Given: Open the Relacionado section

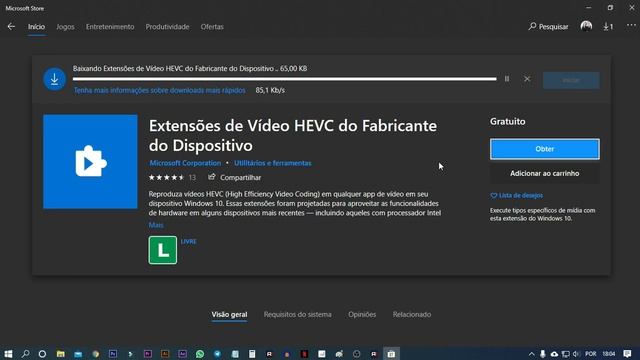Looking at the screenshot, I should pos(412,314).
